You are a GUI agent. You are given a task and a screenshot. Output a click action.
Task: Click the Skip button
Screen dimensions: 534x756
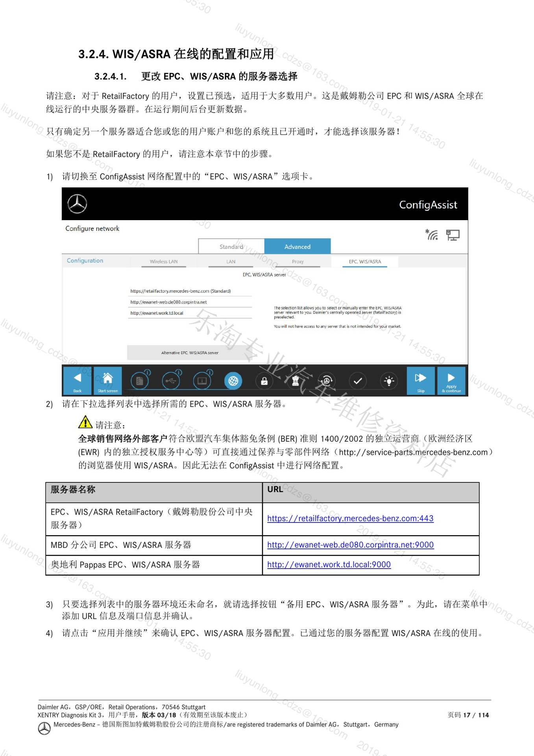421,381
